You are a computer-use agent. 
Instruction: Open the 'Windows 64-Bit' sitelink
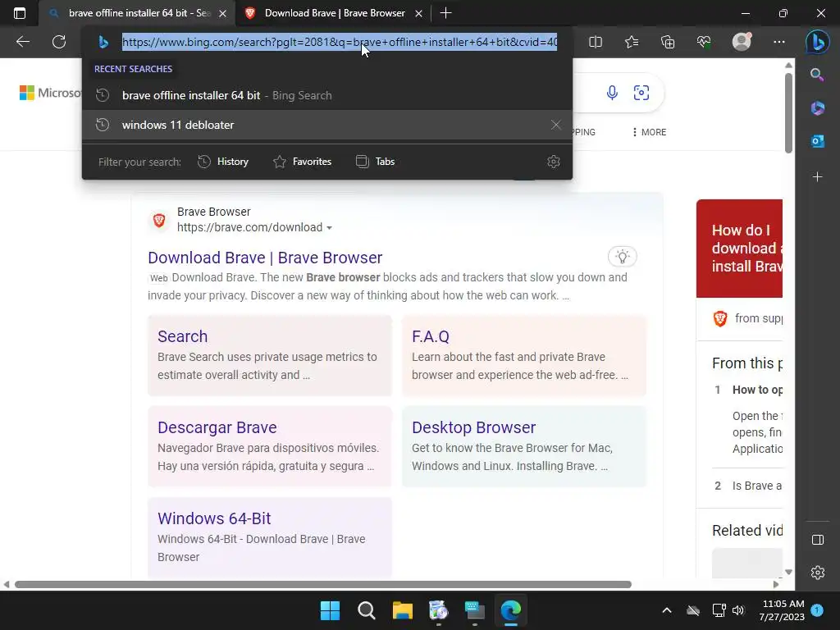click(214, 518)
